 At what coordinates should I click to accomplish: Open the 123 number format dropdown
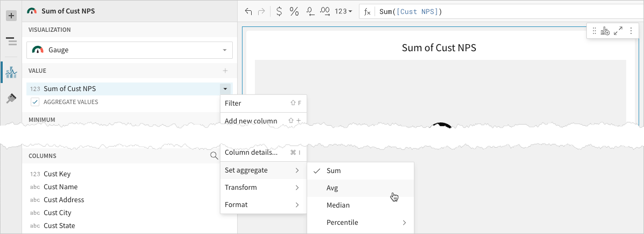[x=343, y=11]
